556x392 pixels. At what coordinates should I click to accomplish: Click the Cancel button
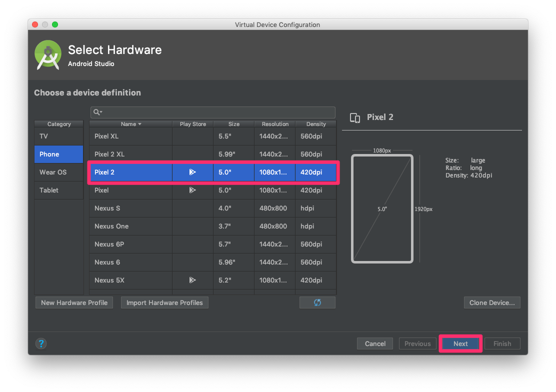pyautogui.click(x=375, y=343)
